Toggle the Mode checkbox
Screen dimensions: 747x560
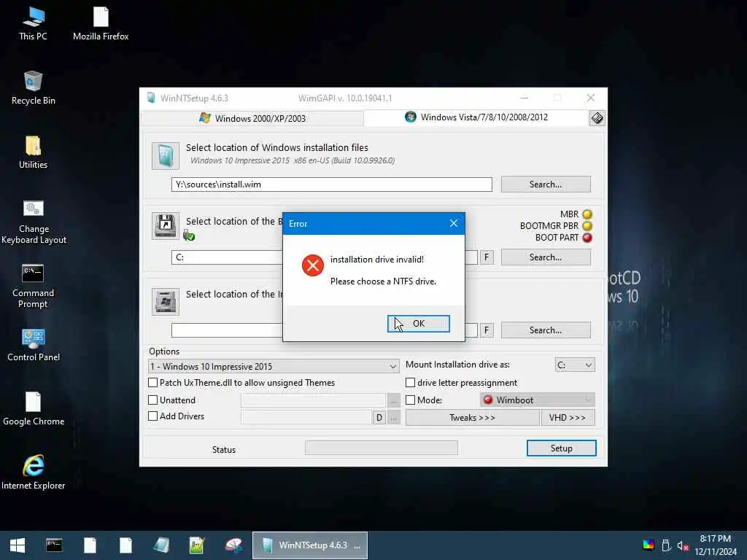[410, 400]
